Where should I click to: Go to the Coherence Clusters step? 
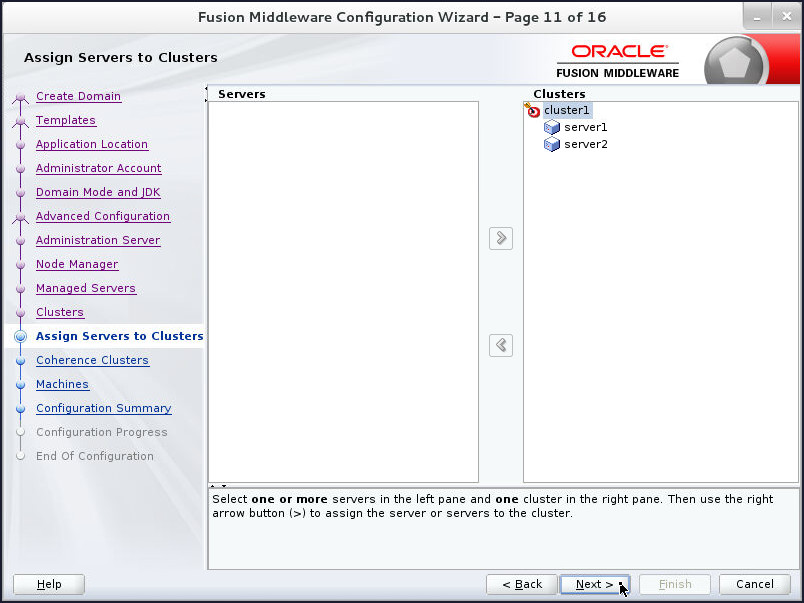(x=92, y=360)
